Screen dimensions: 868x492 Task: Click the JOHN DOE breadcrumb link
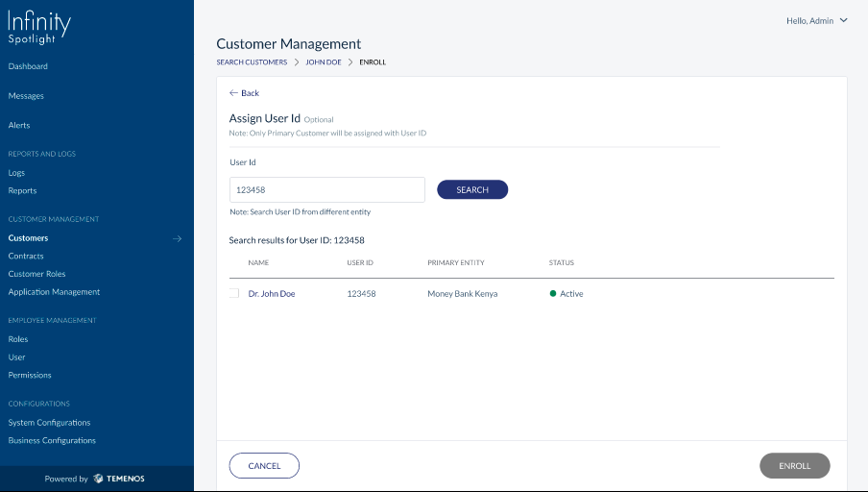[x=324, y=62]
